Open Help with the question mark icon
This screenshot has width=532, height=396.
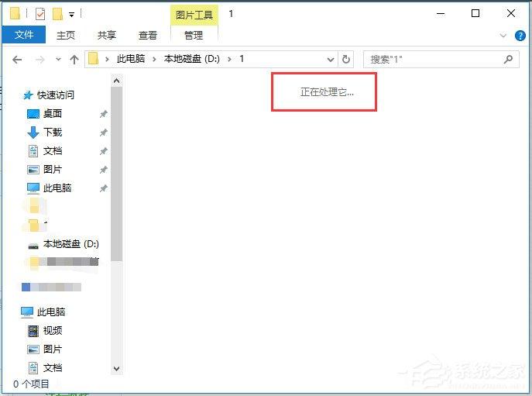point(520,36)
